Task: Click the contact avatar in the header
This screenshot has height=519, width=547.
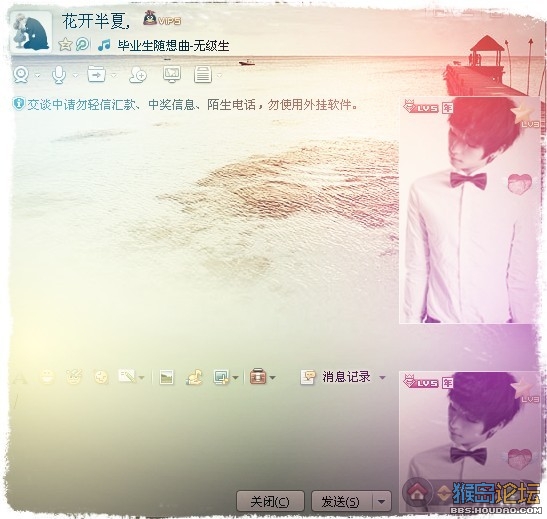Action: pyautogui.click(x=31, y=33)
